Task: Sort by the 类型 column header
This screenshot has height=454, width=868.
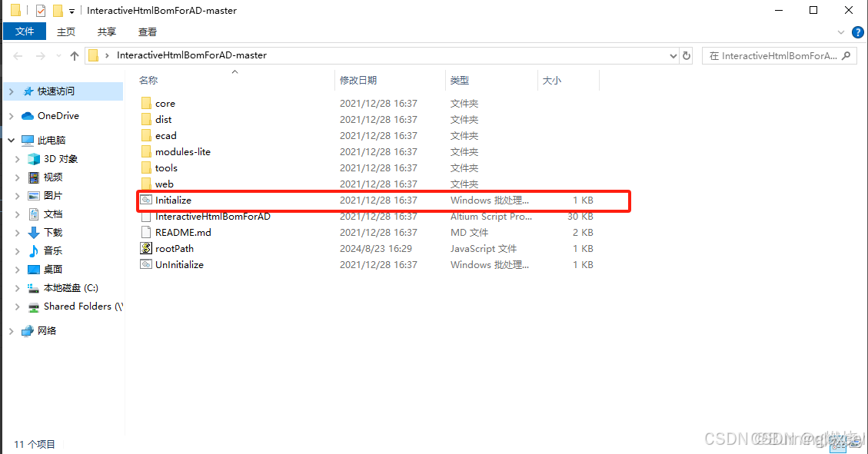Action: (460, 80)
